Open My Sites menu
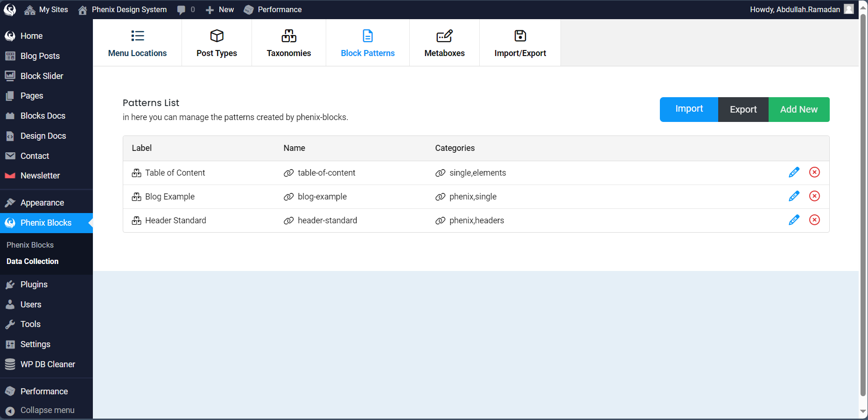This screenshot has height=420, width=868. [46, 9]
